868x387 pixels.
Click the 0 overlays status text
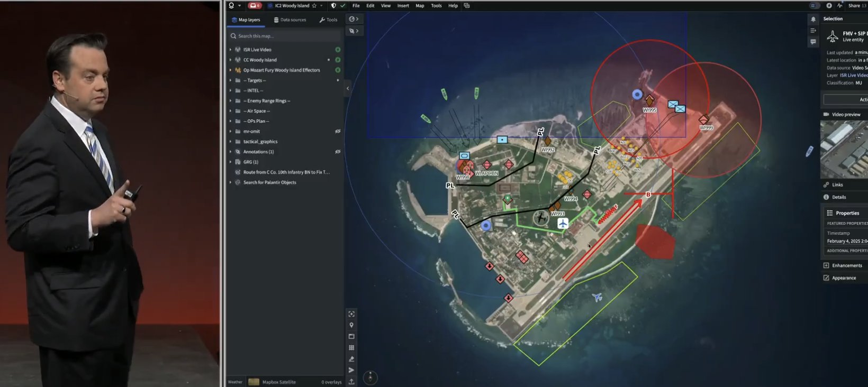(331, 382)
